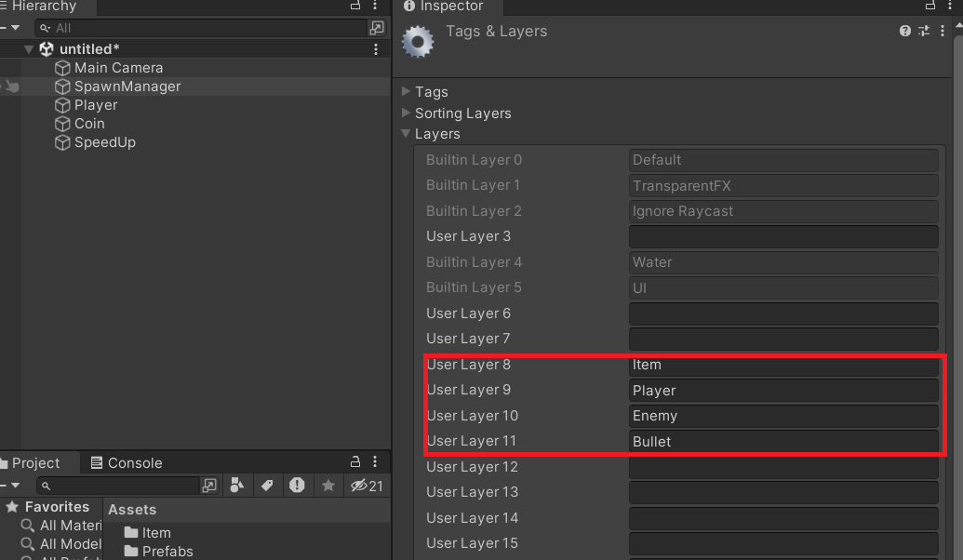Collapse the Layers section
This screenshot has height=560, width=963.
point(406,133)
